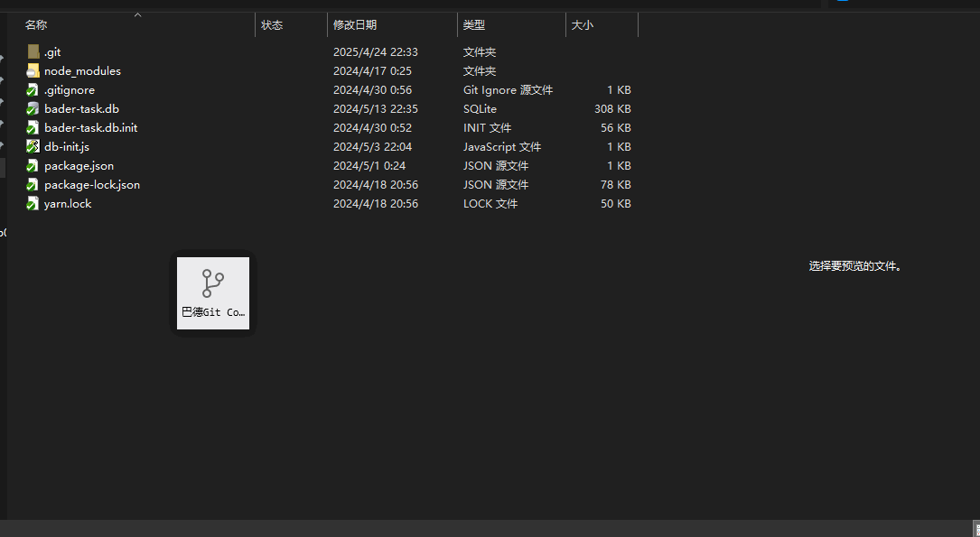This screenshot has width=980, height=537.
Task: Select the yarn.lock file name
Action: coord(68,204)
